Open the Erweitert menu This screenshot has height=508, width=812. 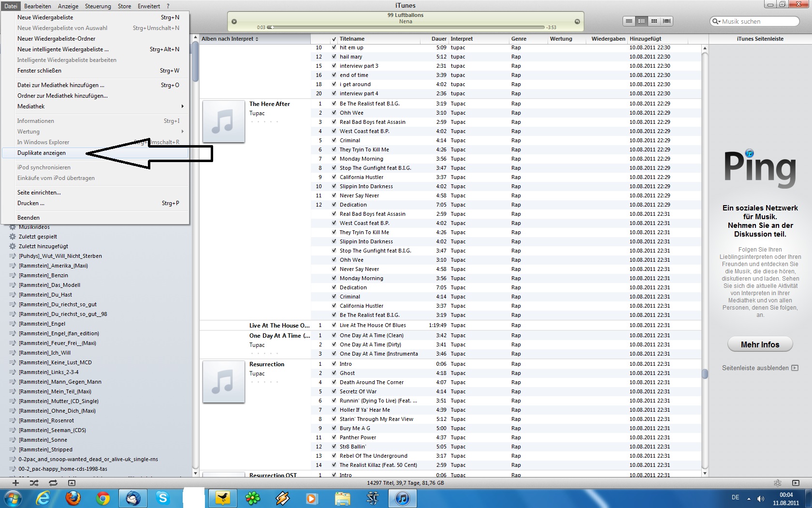tap(149, 6)
